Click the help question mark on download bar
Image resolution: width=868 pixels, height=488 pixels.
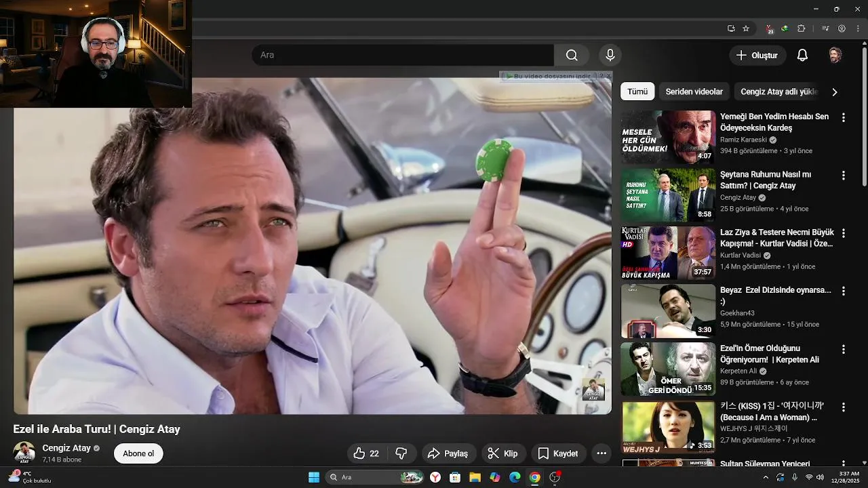[x=600, y=77]
